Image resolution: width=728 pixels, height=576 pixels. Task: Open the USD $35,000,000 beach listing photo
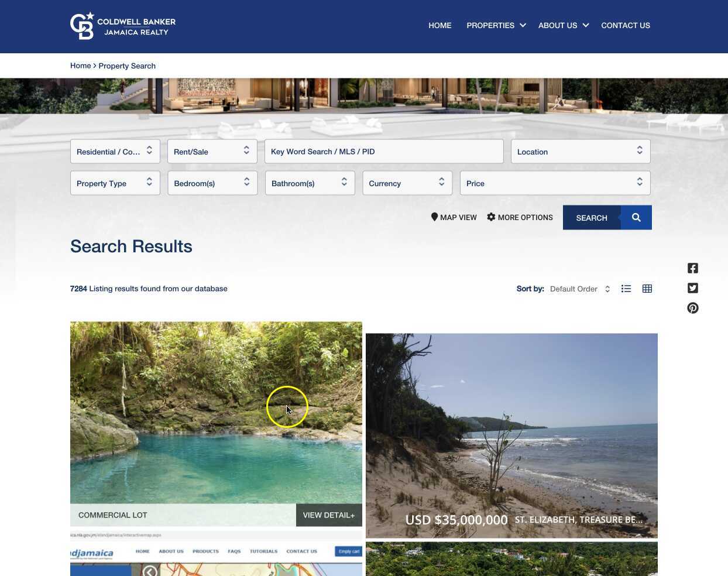coord(511,436)
